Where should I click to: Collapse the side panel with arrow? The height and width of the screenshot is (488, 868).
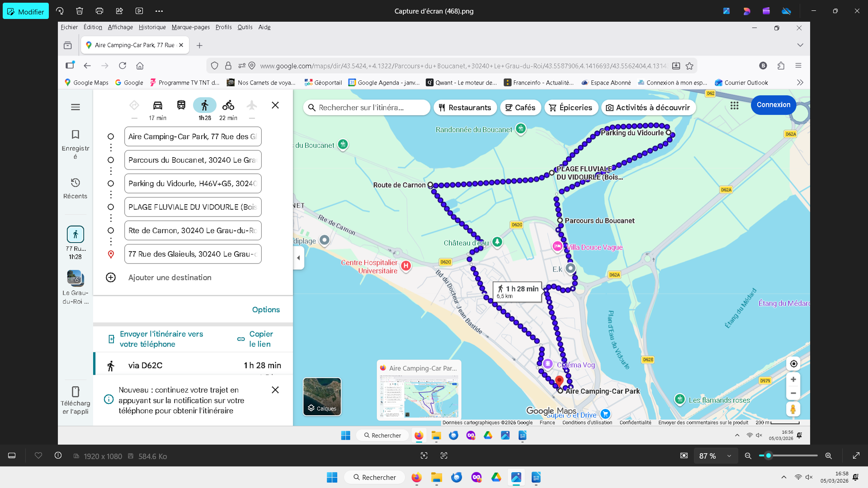point(298,258)
